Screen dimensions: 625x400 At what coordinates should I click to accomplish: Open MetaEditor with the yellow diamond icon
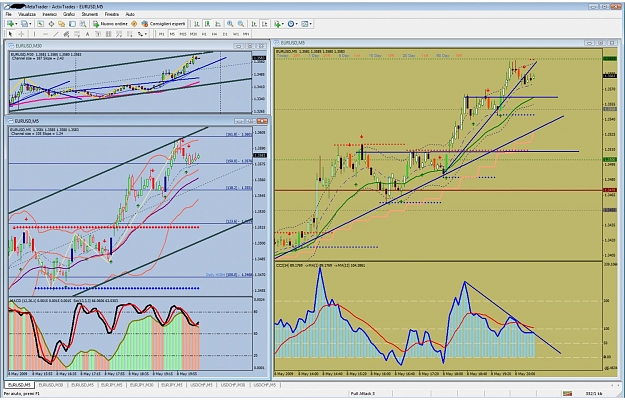click(134, 24)
